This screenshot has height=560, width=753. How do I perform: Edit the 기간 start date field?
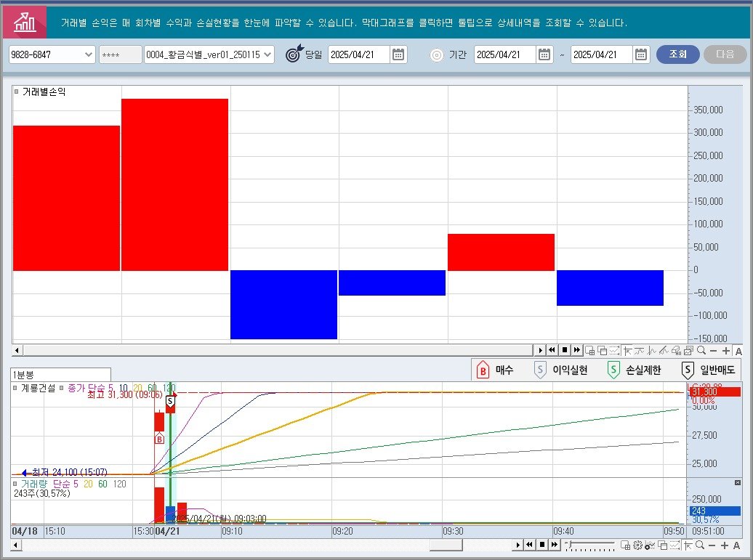(x=504, y=54)
